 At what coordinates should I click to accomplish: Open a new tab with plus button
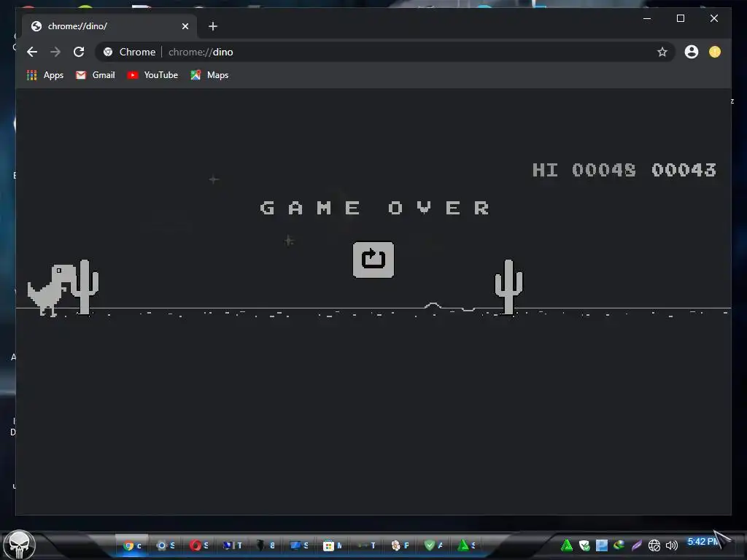click(x=213, y=26)
